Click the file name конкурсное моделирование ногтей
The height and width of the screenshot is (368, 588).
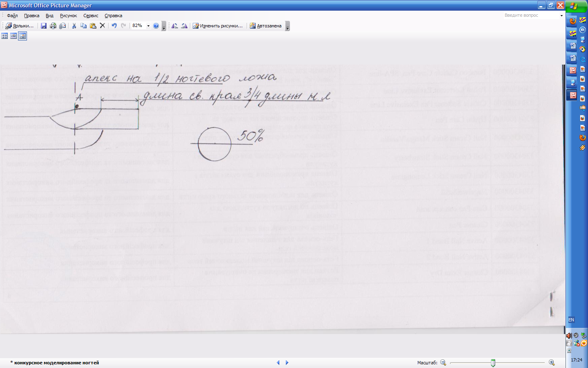click(x=56, y=363)
